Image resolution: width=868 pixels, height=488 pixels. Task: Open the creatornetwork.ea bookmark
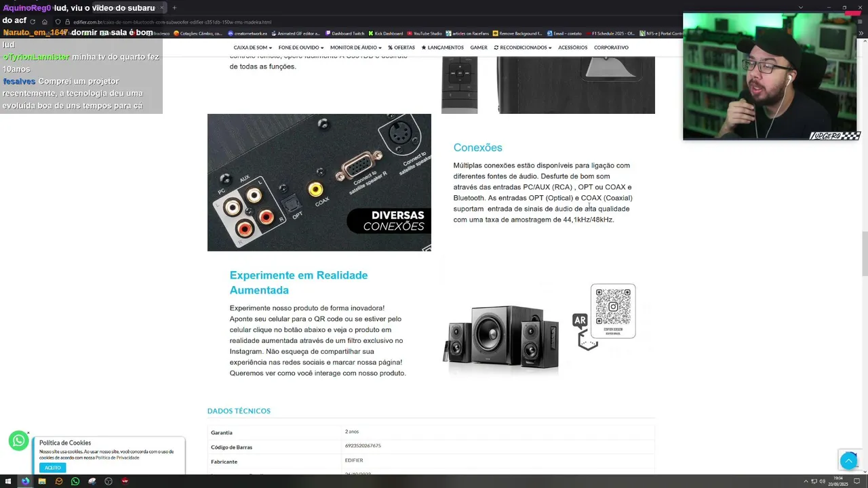[248, 33]
